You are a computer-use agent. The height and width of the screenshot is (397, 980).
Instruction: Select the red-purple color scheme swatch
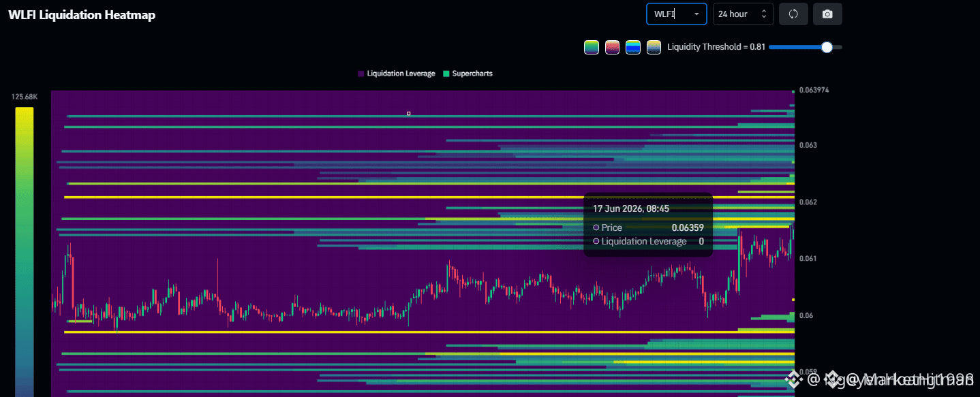(x=612, y=47)
